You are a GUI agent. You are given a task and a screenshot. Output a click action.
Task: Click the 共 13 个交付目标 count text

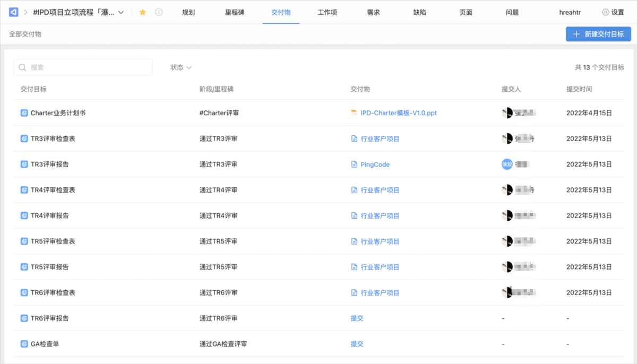pyautogui.click(x=599, y=67)
